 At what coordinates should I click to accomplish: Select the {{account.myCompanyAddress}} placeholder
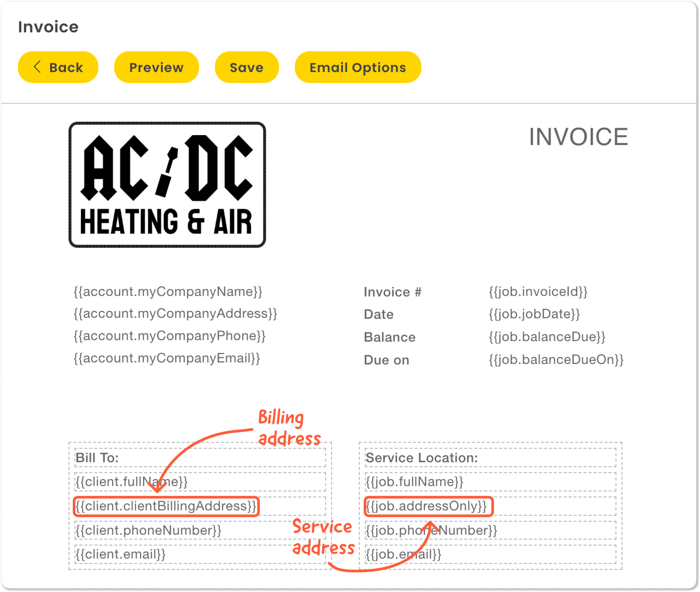click(175, 314)
